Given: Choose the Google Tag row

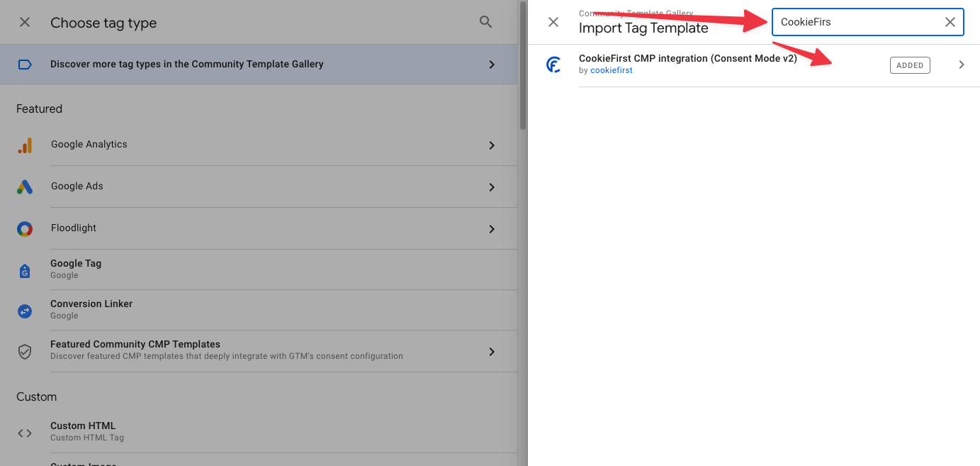Looking at the screenshot, I should coord(259,270).
